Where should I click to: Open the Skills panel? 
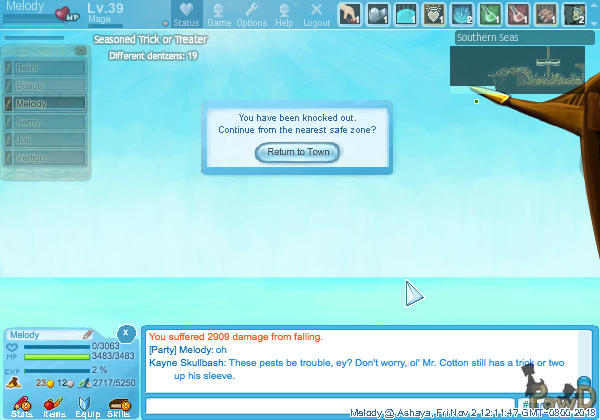(x=118, y=406)
